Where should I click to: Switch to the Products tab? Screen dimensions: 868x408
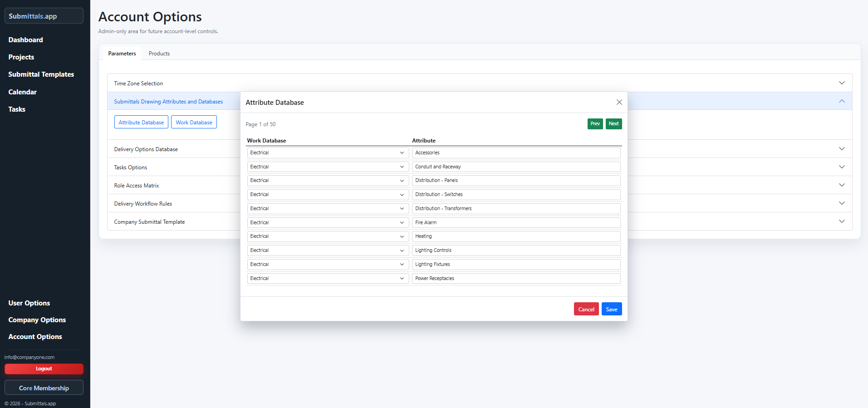pyautogui.click(x=159, y=54)
